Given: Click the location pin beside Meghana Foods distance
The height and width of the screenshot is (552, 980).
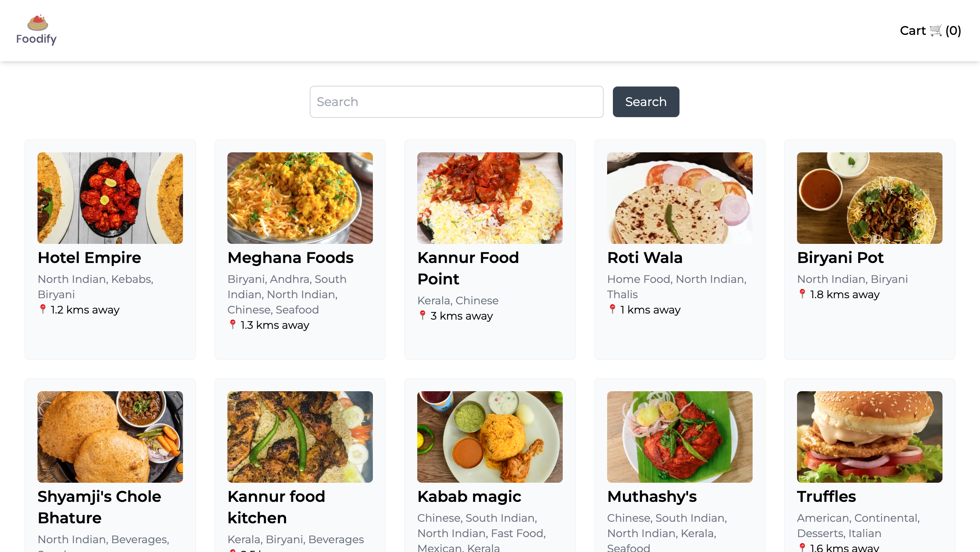Looking at the screenshot, I should 232,325.
